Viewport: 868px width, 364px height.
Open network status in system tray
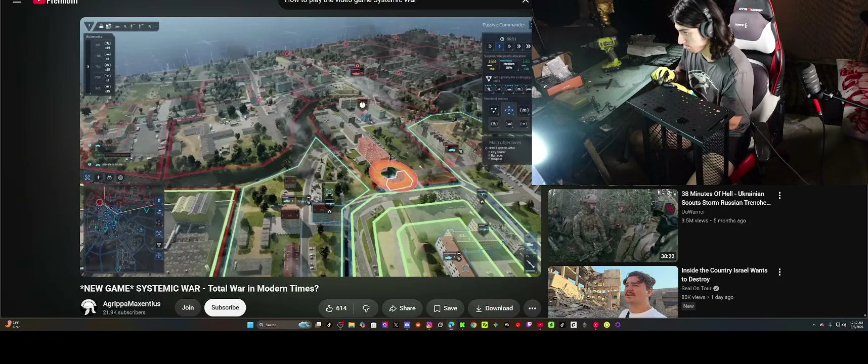click(x=838, y=325)
